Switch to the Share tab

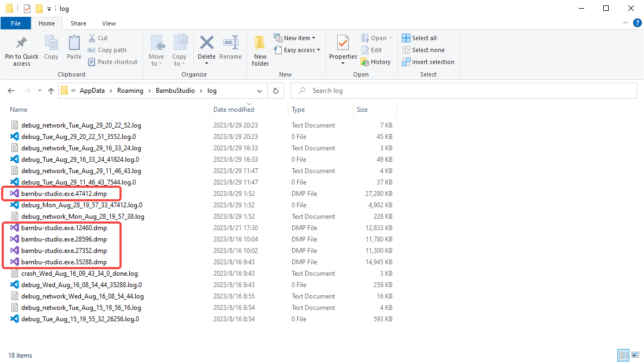(x=78, y=23)
